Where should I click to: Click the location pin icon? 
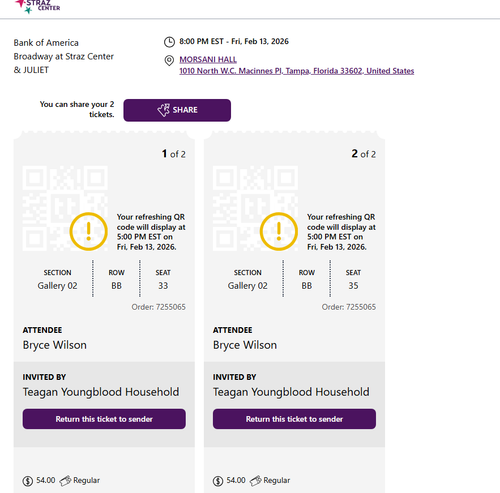coord(169,61)
